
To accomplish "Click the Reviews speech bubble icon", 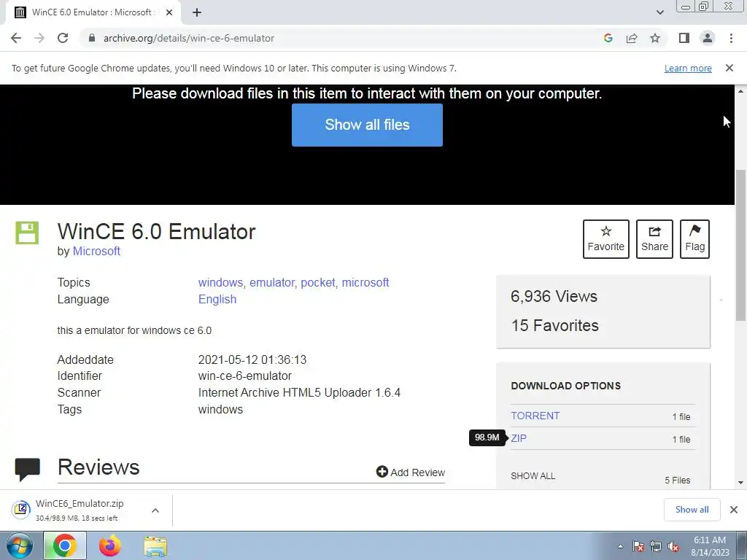I will [27, 469].
